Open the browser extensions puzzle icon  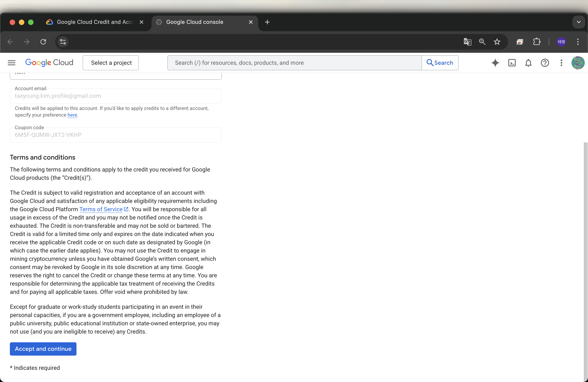[x=537, y=42]
